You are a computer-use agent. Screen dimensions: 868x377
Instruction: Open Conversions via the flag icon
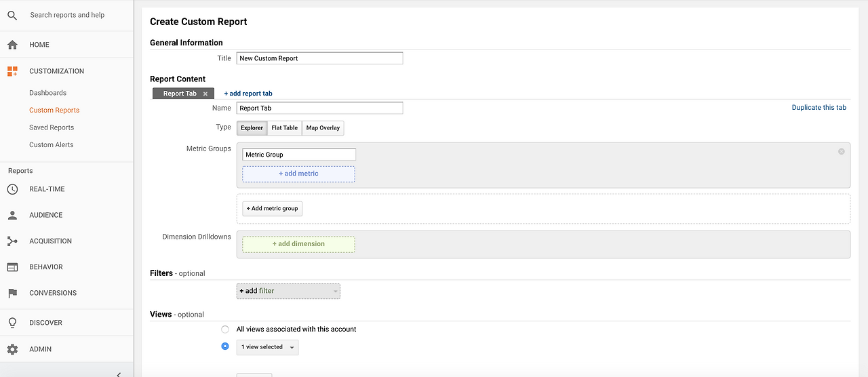coord(12,293)
